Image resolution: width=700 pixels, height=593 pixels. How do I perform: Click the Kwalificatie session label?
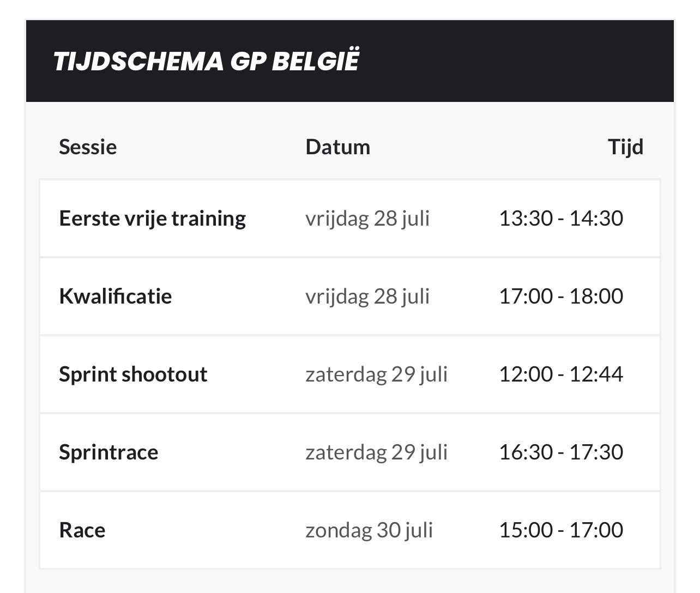[116, 296]
